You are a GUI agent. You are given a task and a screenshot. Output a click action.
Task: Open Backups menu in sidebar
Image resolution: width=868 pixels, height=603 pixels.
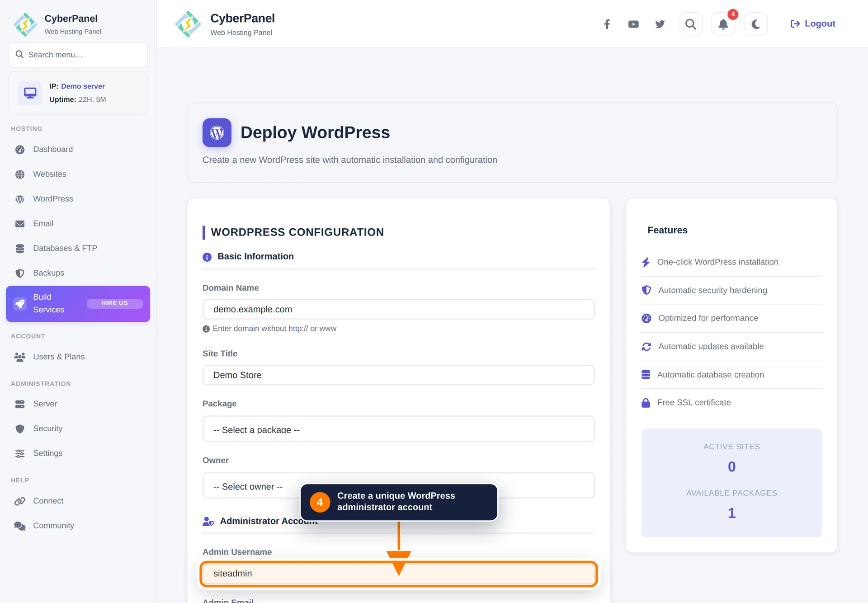78,273
